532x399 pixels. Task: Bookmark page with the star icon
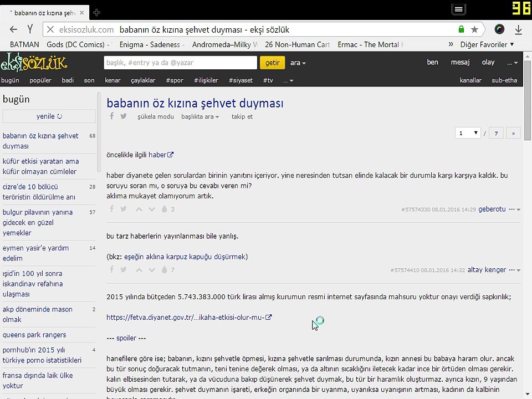[475, 29]
